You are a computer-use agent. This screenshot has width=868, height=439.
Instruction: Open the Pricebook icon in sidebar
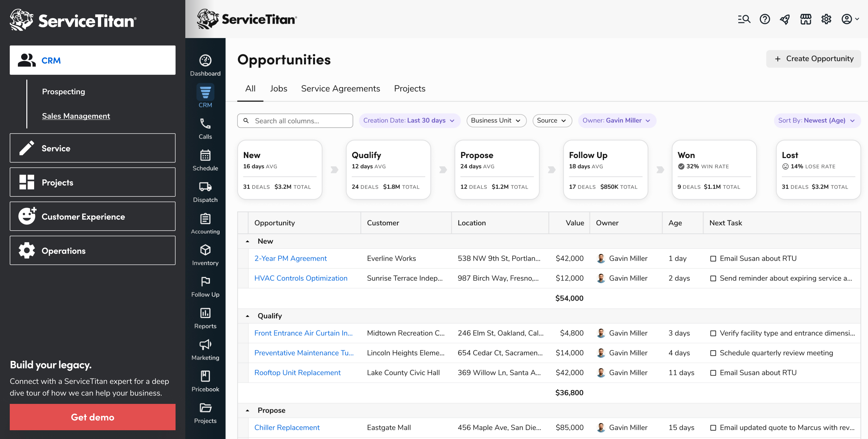pos(205,376)
